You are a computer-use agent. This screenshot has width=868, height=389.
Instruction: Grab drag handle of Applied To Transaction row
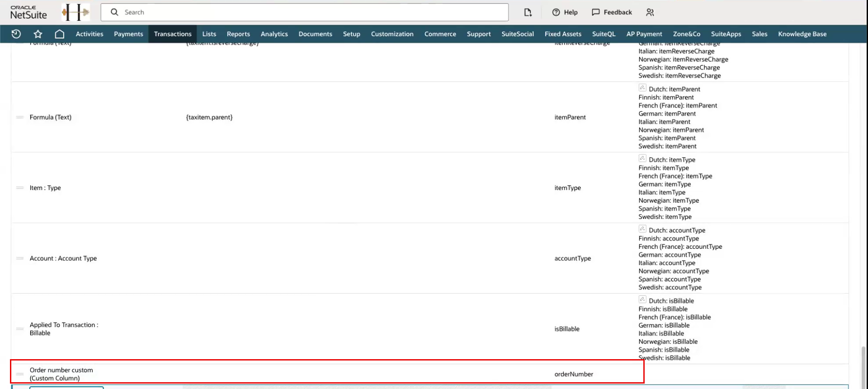pos(20,329)
